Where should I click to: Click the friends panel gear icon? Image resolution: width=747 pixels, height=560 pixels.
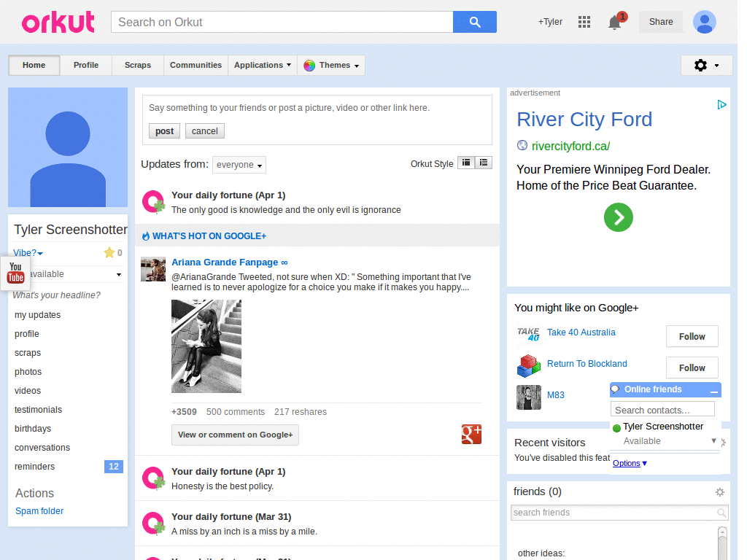[720, 492]
